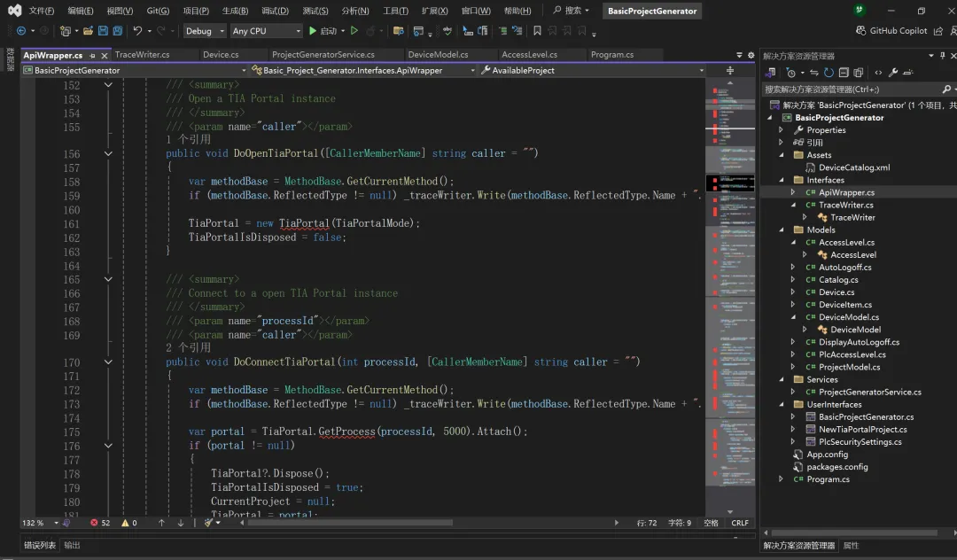Click Collapse All in Solution Explorer toolbar
The height and width of the screenshot is (560, 957).
(844, 73)
